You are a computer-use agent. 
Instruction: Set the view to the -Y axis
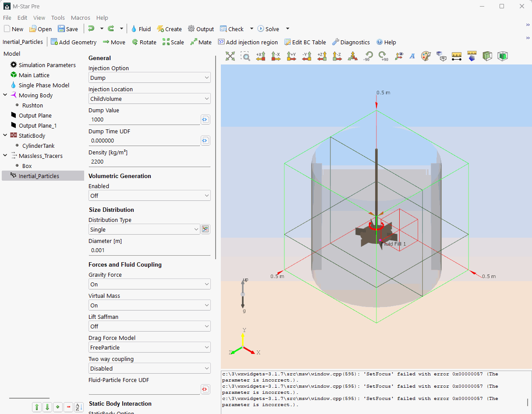pos(307,56)
